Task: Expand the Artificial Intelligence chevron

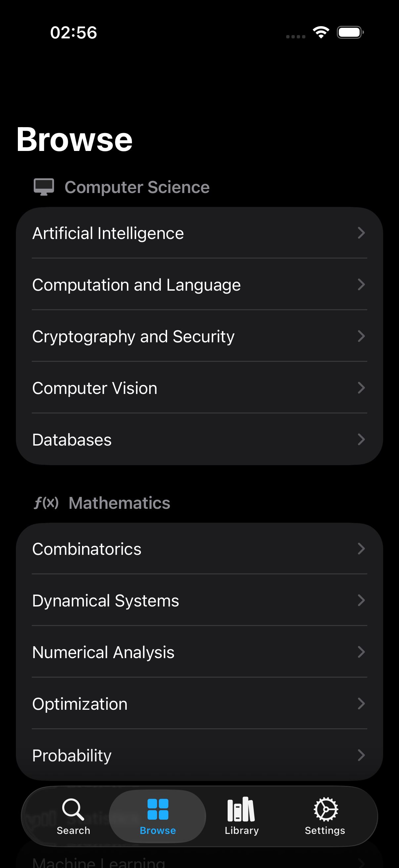Action: pyautogui.click(x=361, y=233)
